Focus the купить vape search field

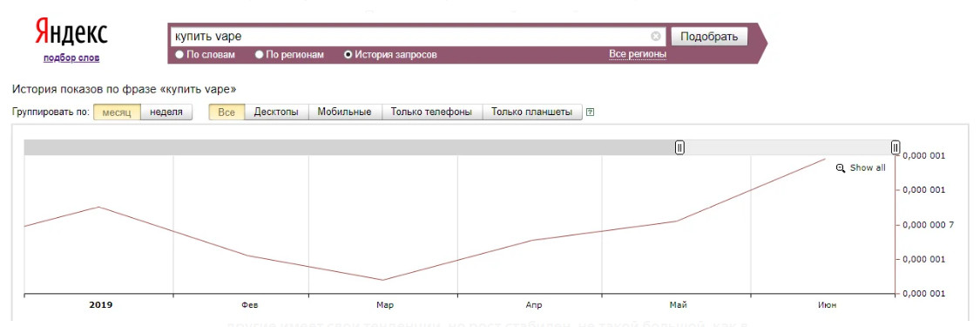[x=410, y=37]
